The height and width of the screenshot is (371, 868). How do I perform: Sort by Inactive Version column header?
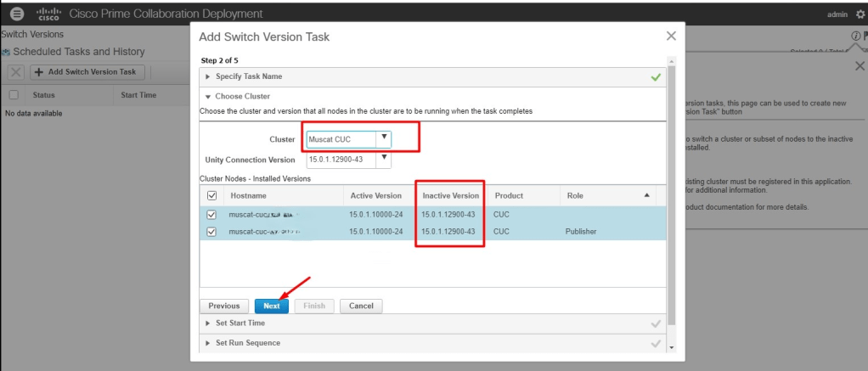coord(450,195)
